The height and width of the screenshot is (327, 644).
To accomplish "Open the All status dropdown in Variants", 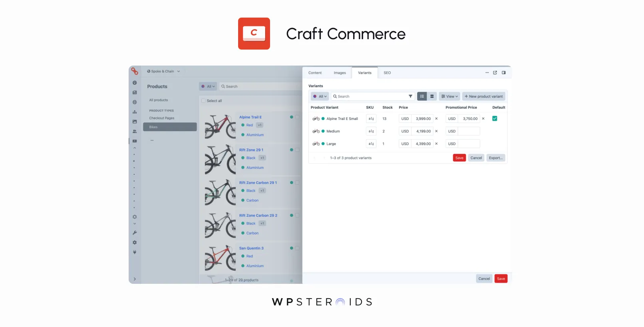I will pyautogui.click(x=320, y=96).
